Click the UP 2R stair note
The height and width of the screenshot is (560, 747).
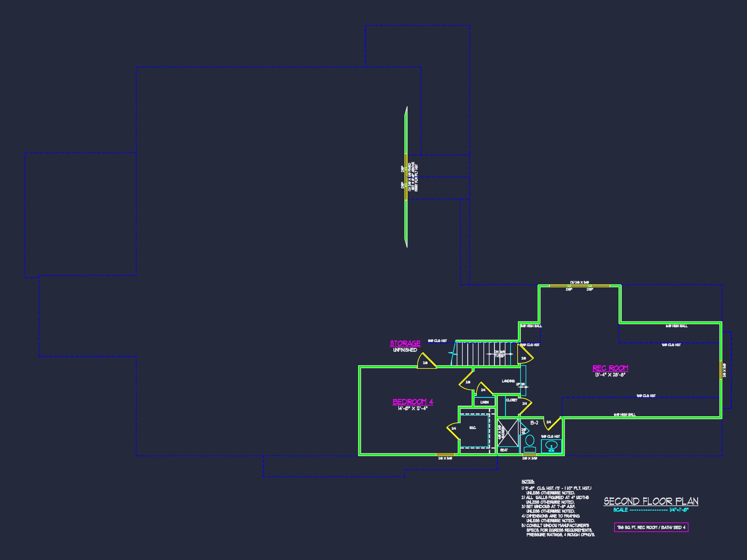click(520, 384)
